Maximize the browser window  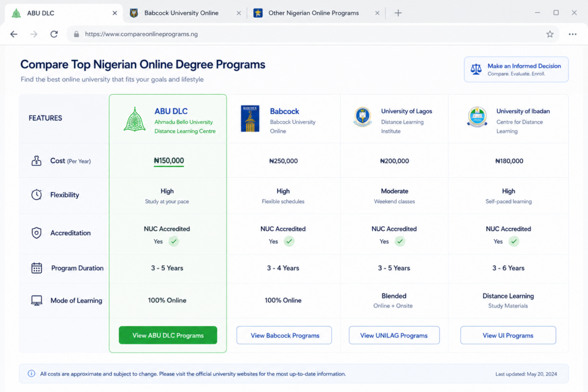click(556, 13)
